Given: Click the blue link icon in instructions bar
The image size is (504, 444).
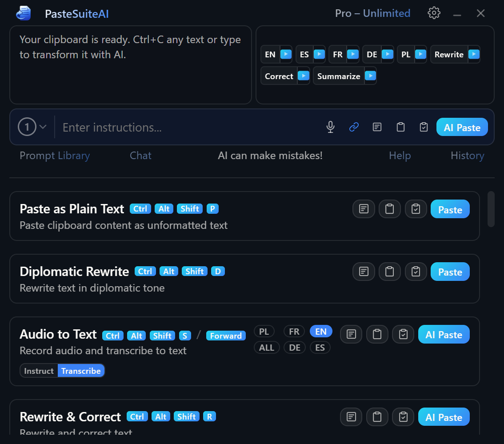Looking at the screenshot, I should (354, 127).
